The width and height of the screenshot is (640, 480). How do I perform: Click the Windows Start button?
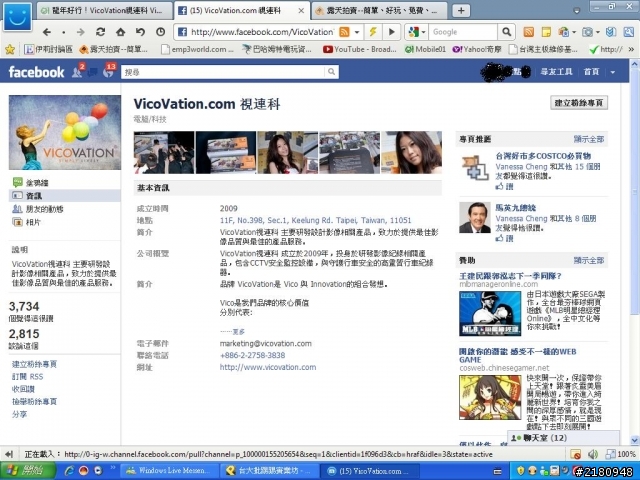(x=29, y=471)
